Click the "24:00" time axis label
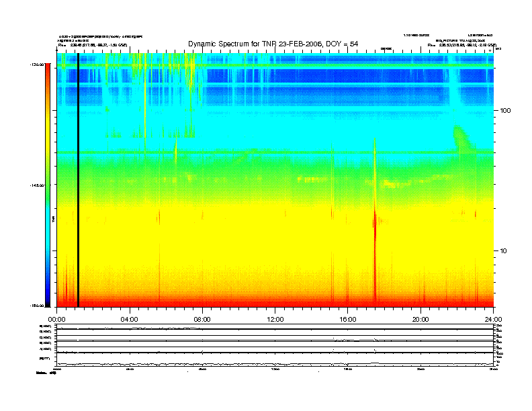Screen dimensions: 532x411 (x=493, y=320)
